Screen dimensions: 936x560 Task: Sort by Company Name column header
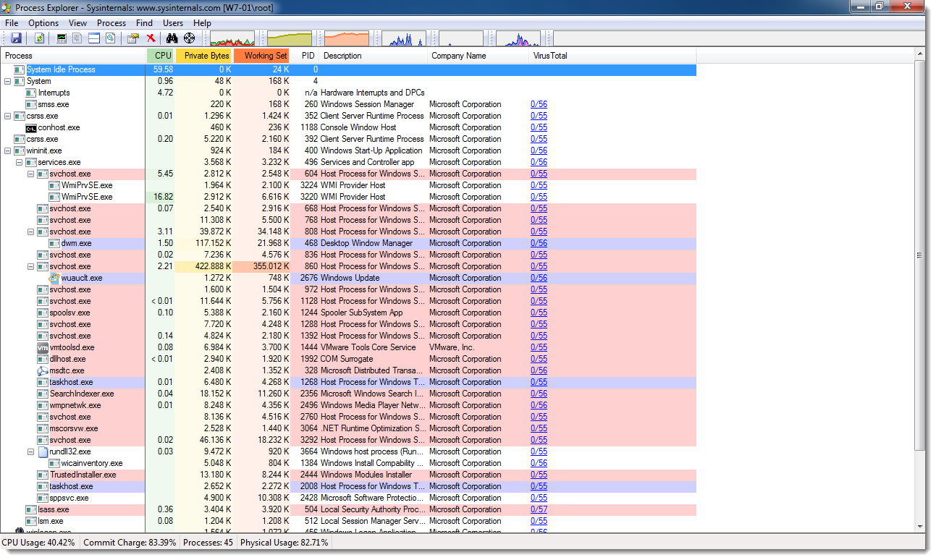(x=478, y=56)
